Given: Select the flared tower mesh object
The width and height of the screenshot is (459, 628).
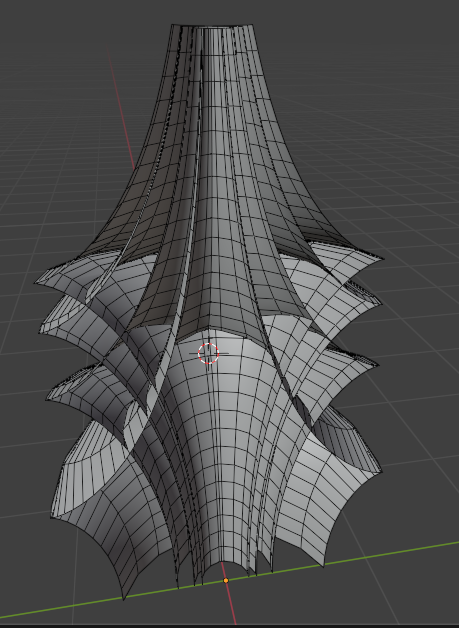Looking at the screenshot, I should (x=209, y=312).
